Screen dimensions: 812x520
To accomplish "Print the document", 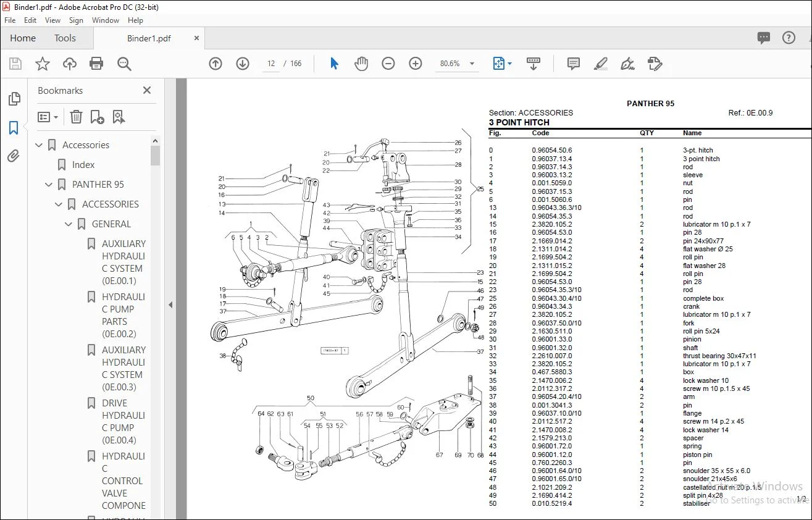I will [x=96, y=64].
